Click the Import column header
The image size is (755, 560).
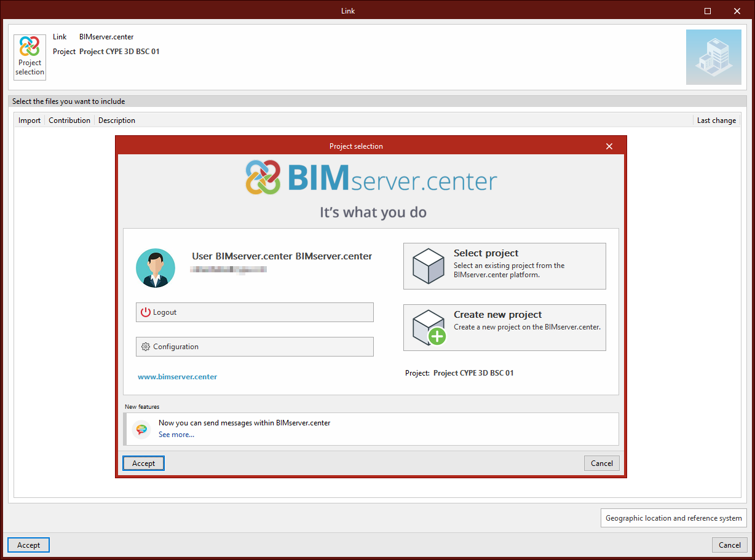(x=30, y=120)
